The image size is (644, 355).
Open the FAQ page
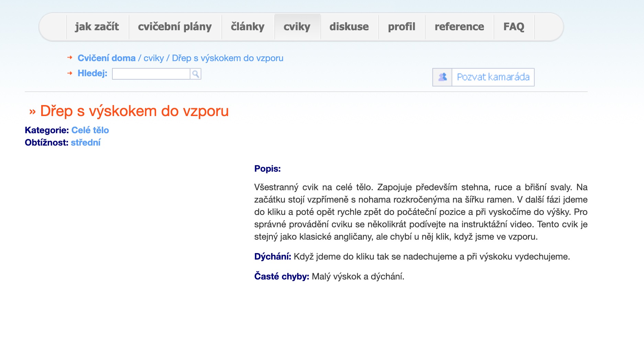[514, 27]
